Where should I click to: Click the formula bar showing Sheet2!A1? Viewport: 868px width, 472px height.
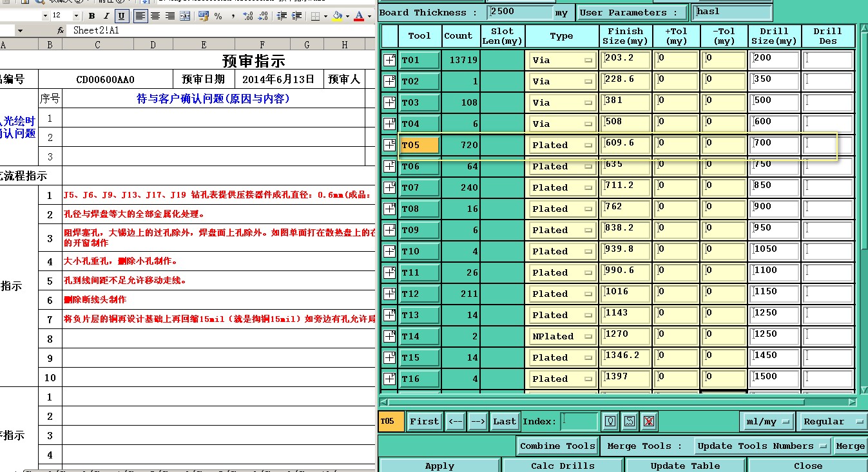(x=221, y=30)
